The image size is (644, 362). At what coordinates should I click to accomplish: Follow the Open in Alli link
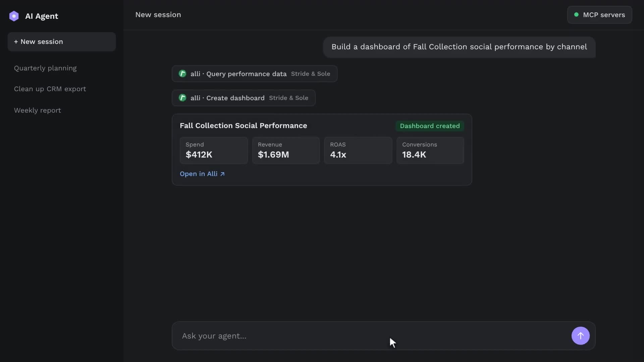point(202,174)
